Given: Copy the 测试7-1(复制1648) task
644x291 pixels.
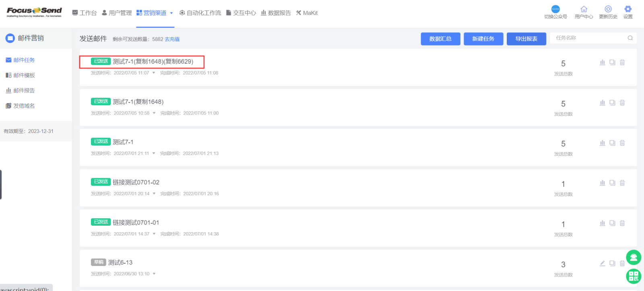Looking at the screenshot, I should (612, 103).
